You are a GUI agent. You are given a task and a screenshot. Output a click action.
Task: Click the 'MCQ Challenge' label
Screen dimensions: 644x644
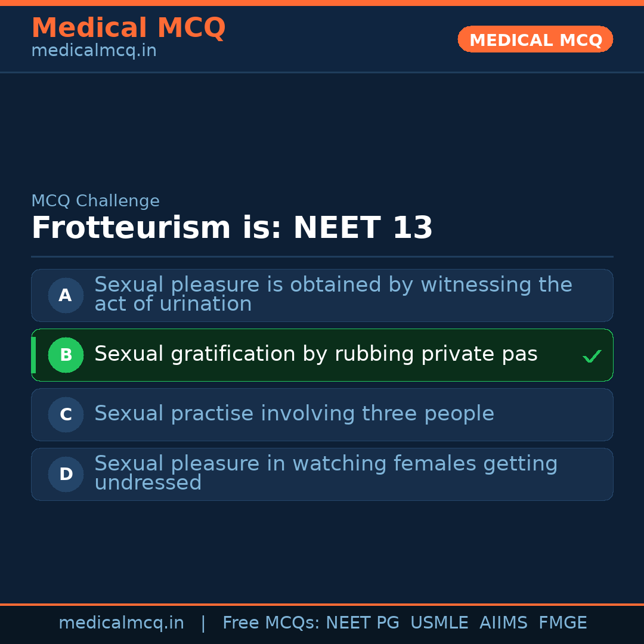click(x=95, y=202)
